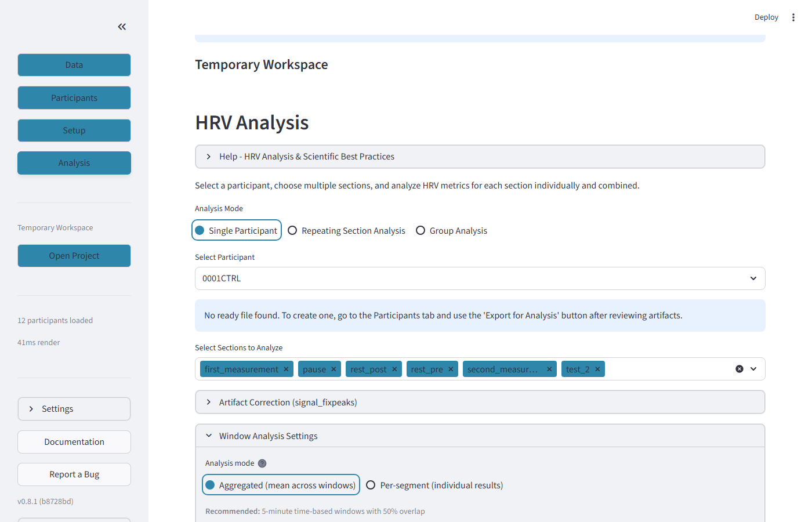Click the 'No ready file found' info message
This screenshot has width=812, height=522.
click(x=480, y=316)
